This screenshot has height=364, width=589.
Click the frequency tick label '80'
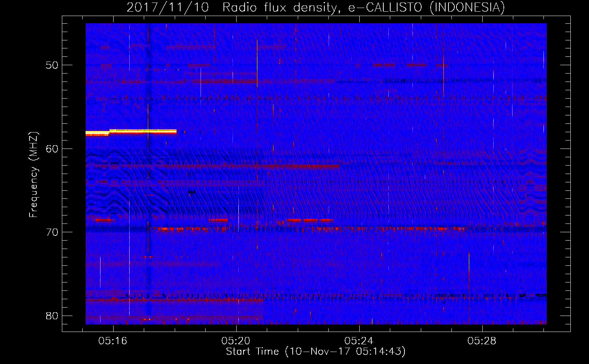click(52, 316)
